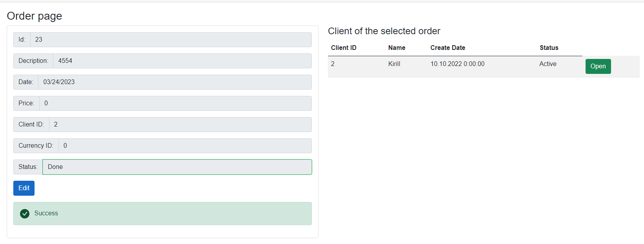Click the Client ID column header

coord(344,48)
